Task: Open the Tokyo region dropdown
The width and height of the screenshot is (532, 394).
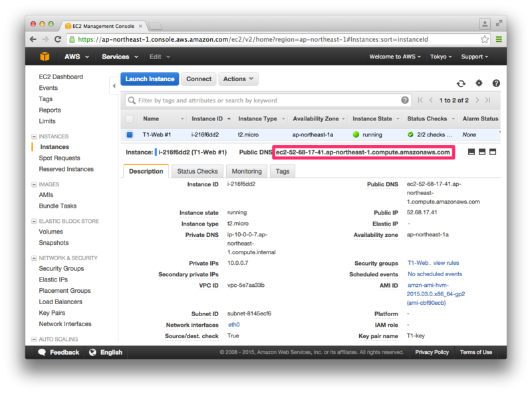Action: pyautogui.click(x=441, y=57)
